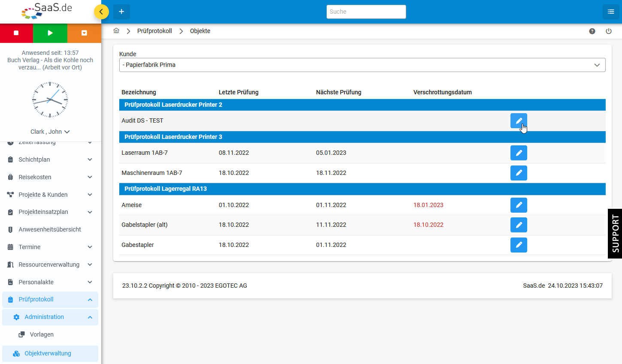Click the Administration gear icon
The height and width of the screenshot is (364, 622).
pyautogui.click(x=16, y=317)
